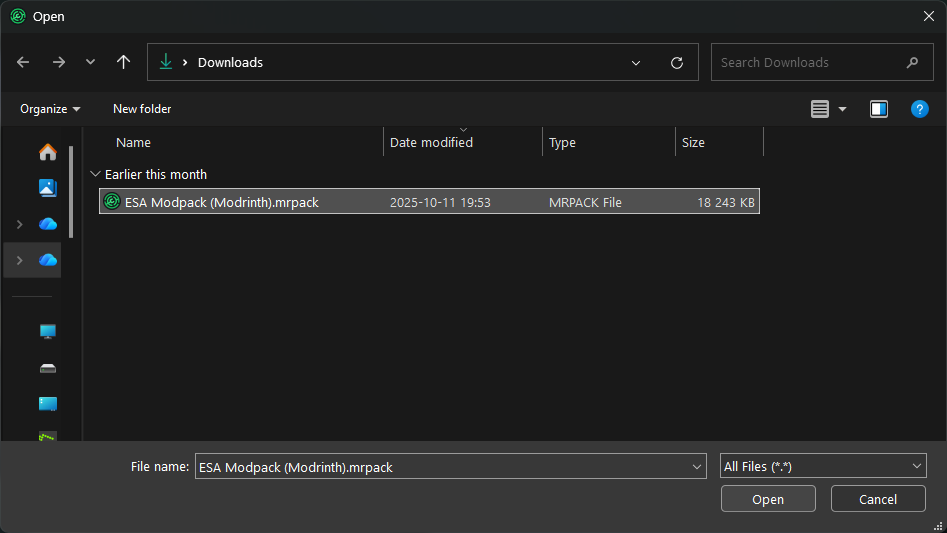Expand the first OneDrive tree item
The width and height of the screenshot is (947, 533).
click(x=19, y=224)
